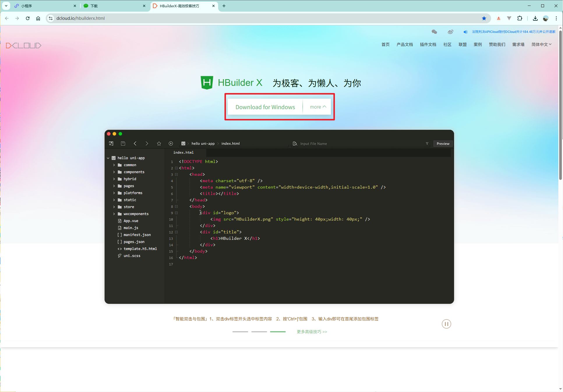Open 赞助我们 in navigation menu
The image size is (563, 392).
[x=497, y=45]
